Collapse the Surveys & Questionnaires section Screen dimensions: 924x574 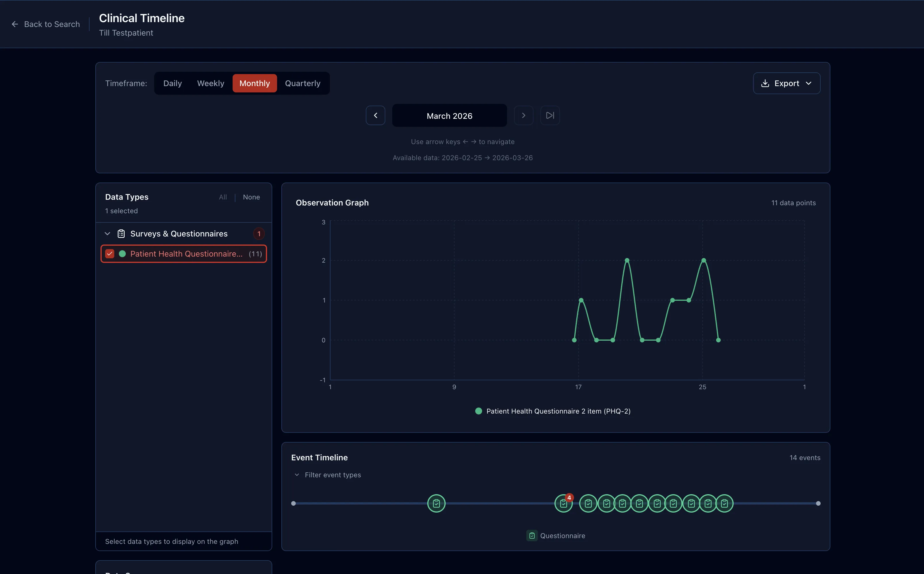(107, 233)
